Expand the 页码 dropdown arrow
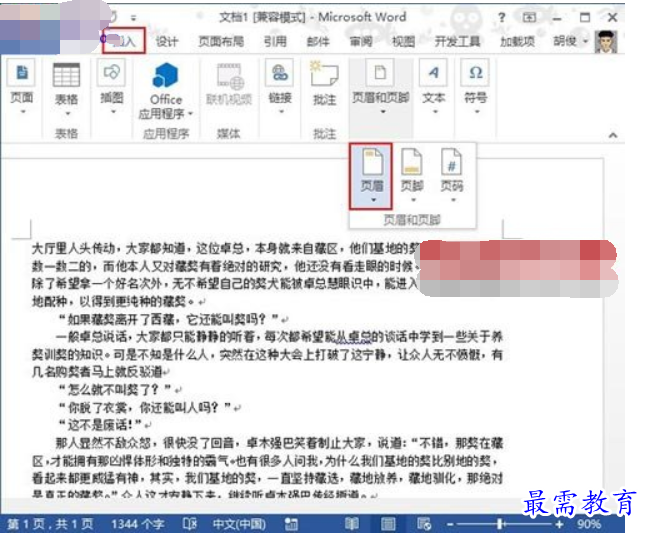The image size is (645, 534). click(x=453, y=200)
